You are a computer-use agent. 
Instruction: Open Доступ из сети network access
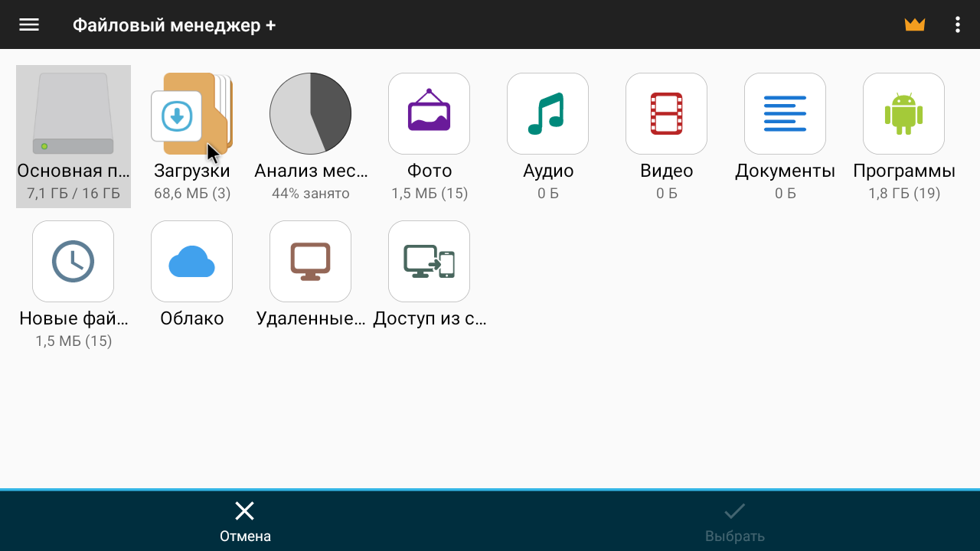click(x=429, y=261)
